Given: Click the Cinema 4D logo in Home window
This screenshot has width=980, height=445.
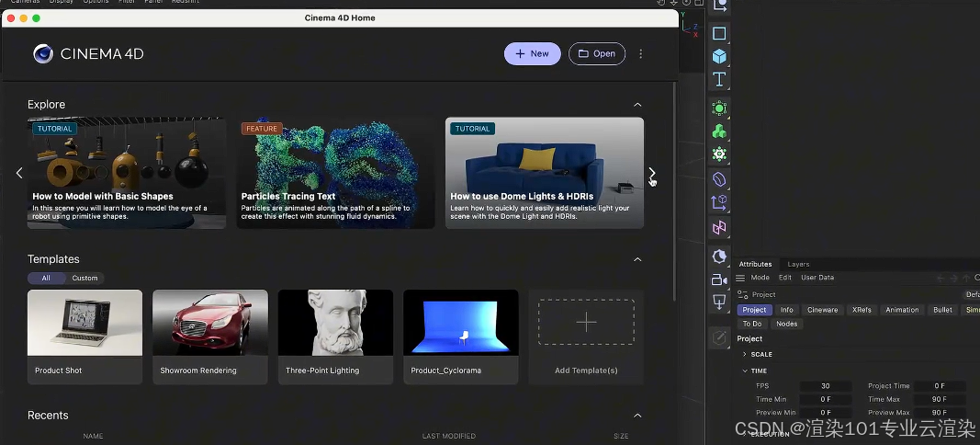Looking at the screenshot, I should click(43, 54).
